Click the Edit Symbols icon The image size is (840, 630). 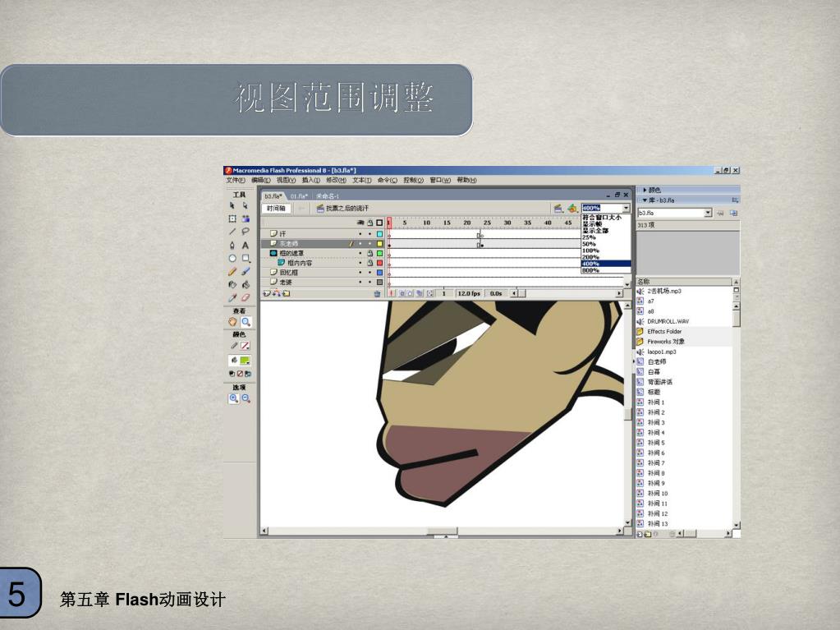point(572,209)
